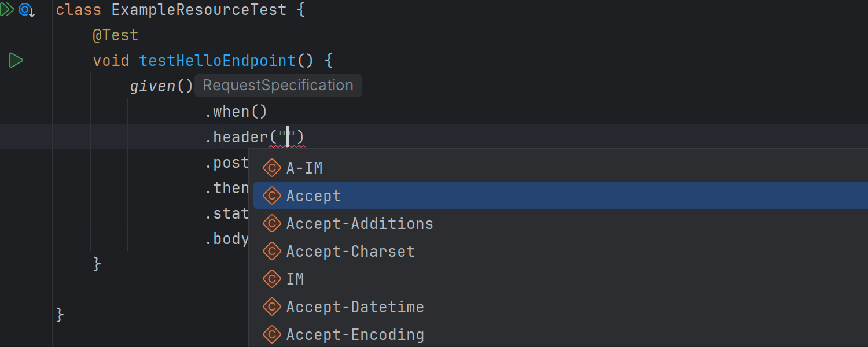
Task: Click the related-item gutter icon beside the class
Action: tap(26, 10)
